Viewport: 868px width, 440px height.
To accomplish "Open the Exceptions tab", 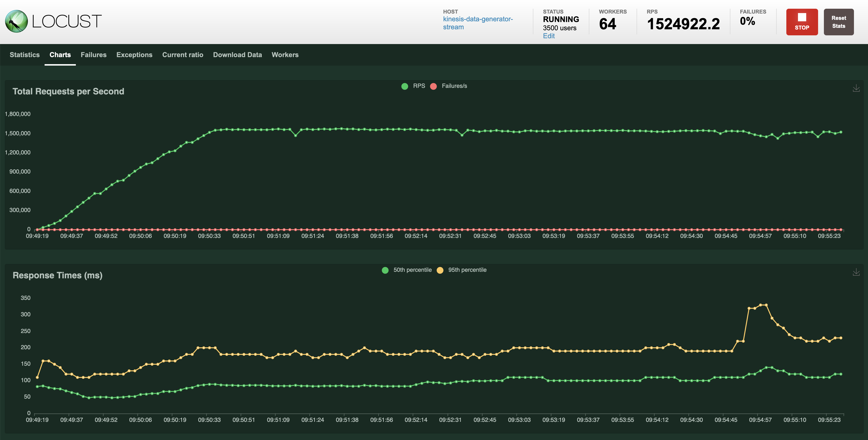I will pos(134,55).
